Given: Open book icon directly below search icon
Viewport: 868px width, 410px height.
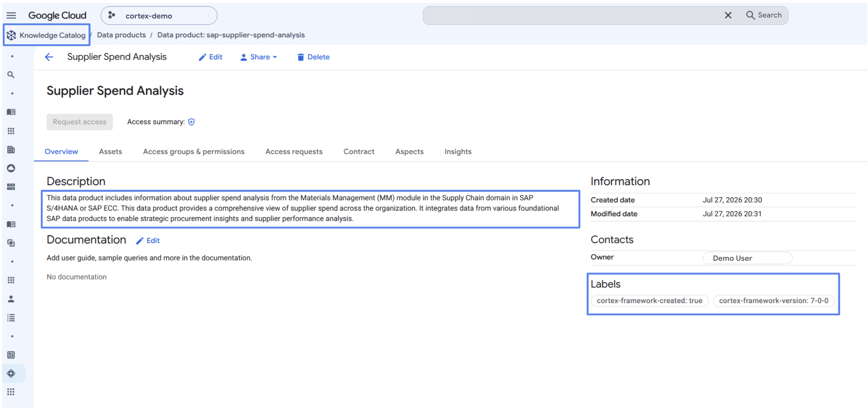Looking at the screenshot, I should [x=11, y=112].
